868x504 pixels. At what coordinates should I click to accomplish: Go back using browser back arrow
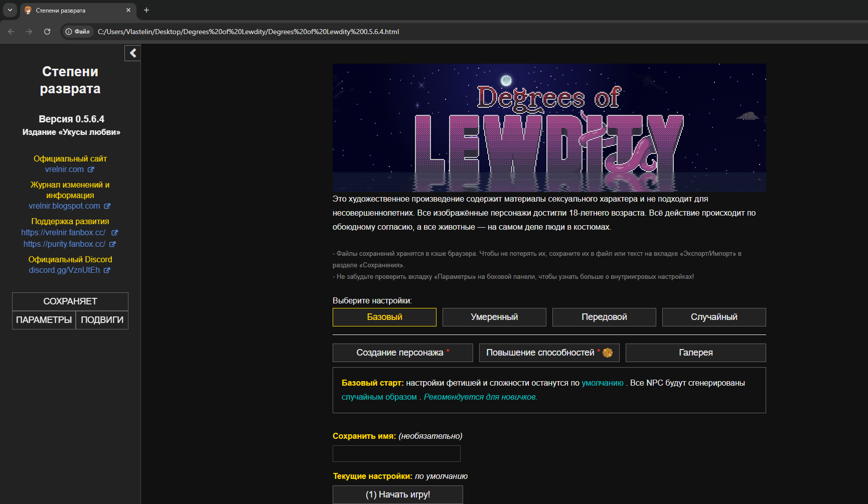11,32
